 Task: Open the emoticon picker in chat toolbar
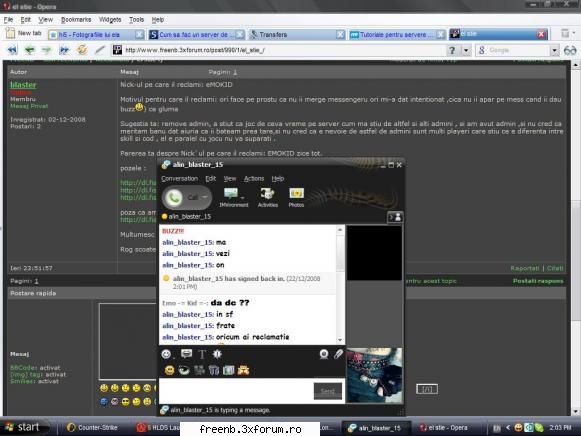(x=166, y=354)
